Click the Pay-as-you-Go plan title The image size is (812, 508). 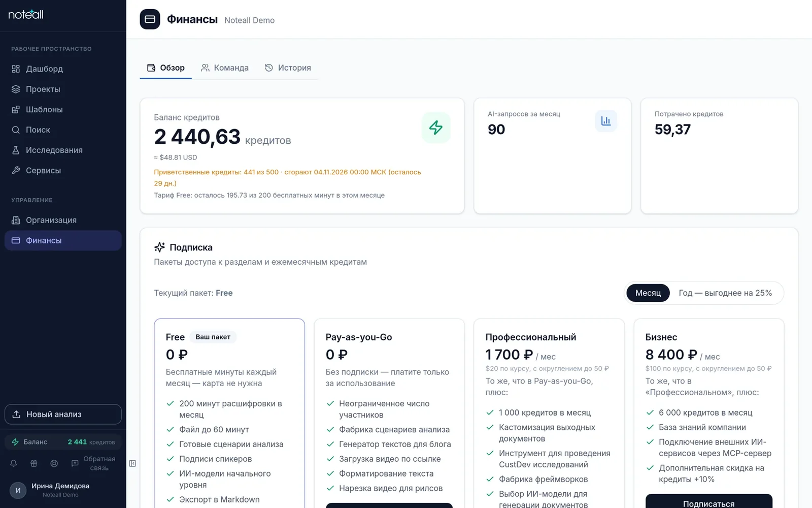[359, 337]
